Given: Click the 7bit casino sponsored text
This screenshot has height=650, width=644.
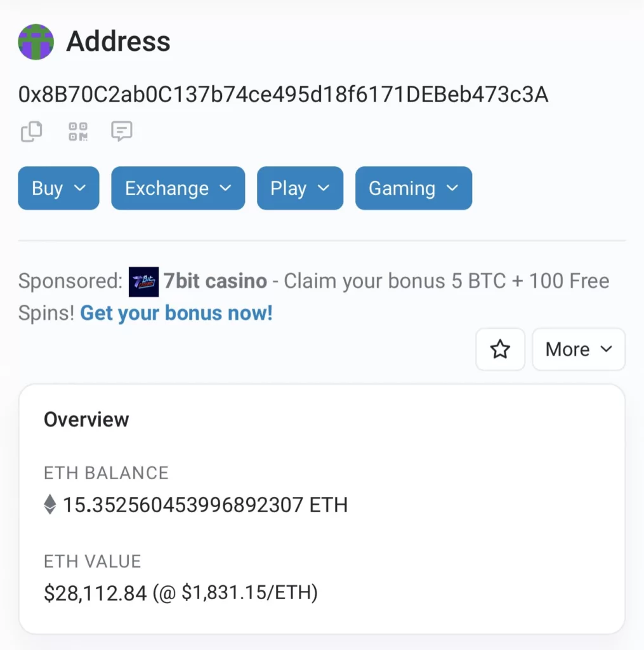Looking at the screenshot, I should (x=215, y=281).
